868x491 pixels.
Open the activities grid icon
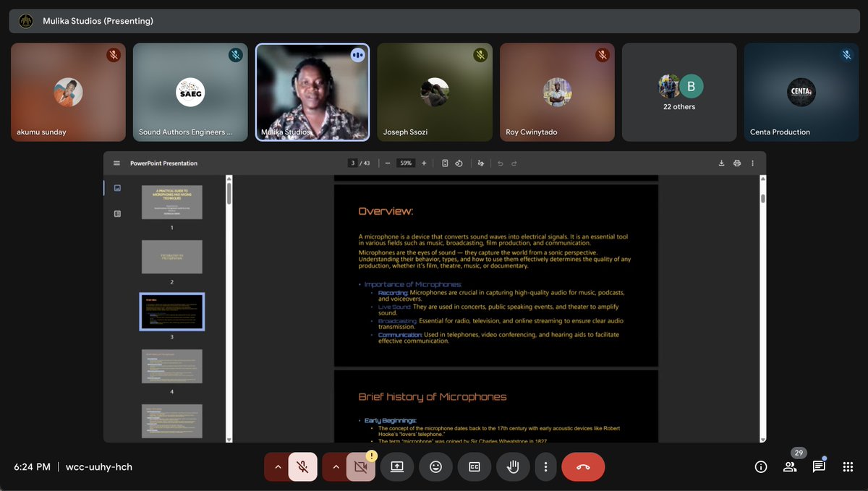[x=848, y=467]
